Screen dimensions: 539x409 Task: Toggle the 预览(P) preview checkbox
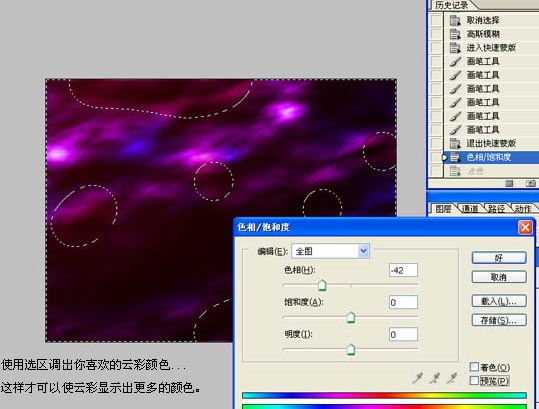click(x=474, y=380)
